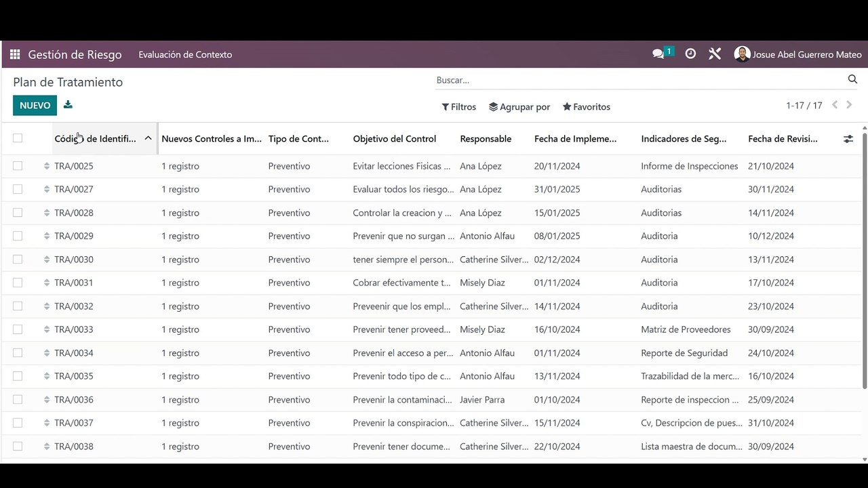868x488 pixels.
Task: Click date 31/01/2025 cell
Action: pos(557,189)
